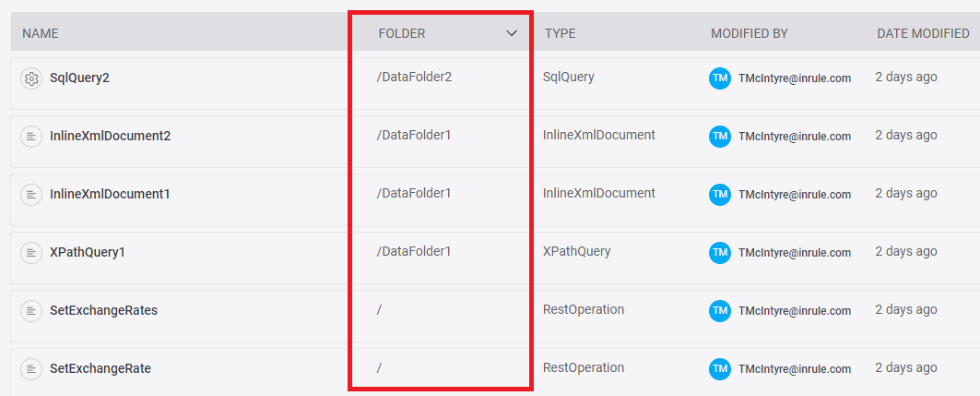Image resolution: width=980 pixels, height=396 pixels.
Task: Click the gear icon beside SqlQuery2
Action: click(31, 78)
